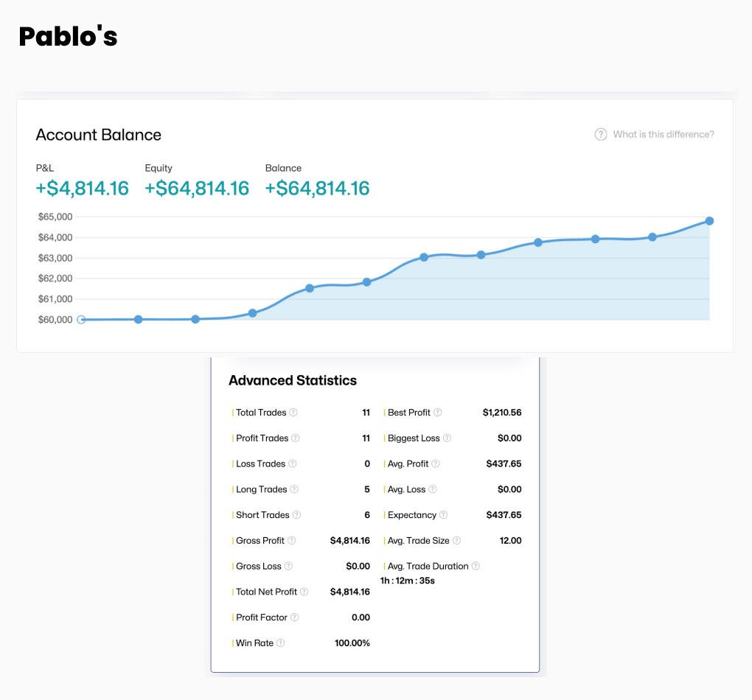Screen dimensions: 752x700
Task: Click the question mark icon in Account Balance header
Action: point(601,135)
